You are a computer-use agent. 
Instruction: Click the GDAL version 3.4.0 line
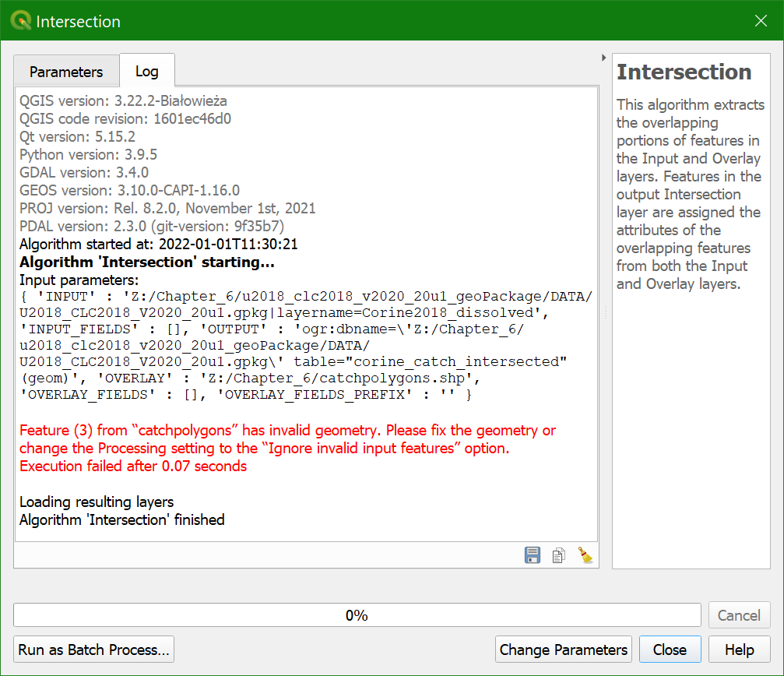coord(84,172)
